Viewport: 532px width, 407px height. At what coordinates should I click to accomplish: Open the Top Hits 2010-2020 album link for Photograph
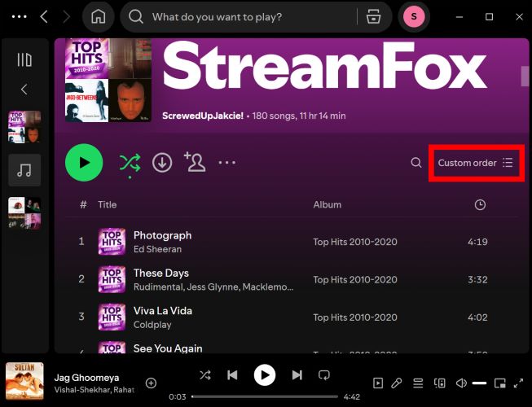(355, 242)
